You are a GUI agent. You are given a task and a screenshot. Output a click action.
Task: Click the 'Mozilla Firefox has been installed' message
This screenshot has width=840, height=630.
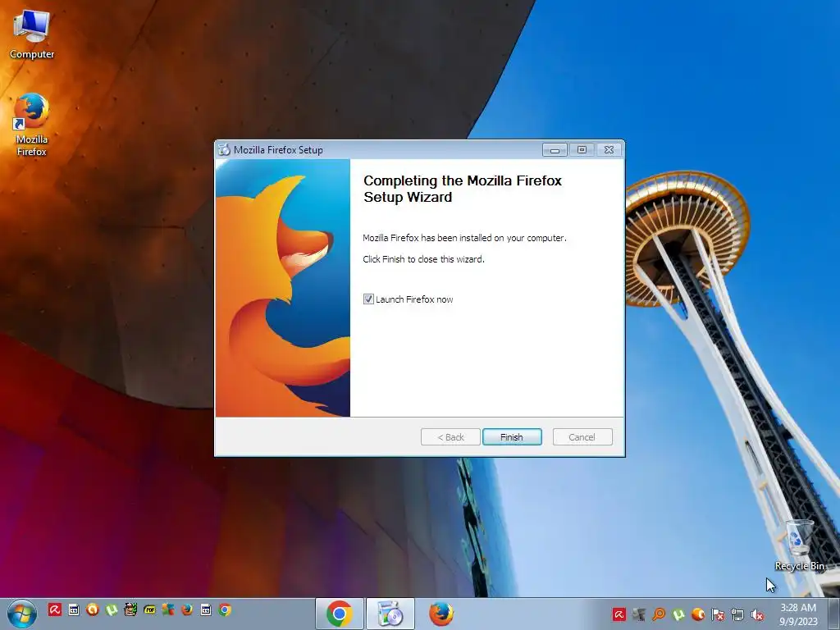[x=464, y=238]
